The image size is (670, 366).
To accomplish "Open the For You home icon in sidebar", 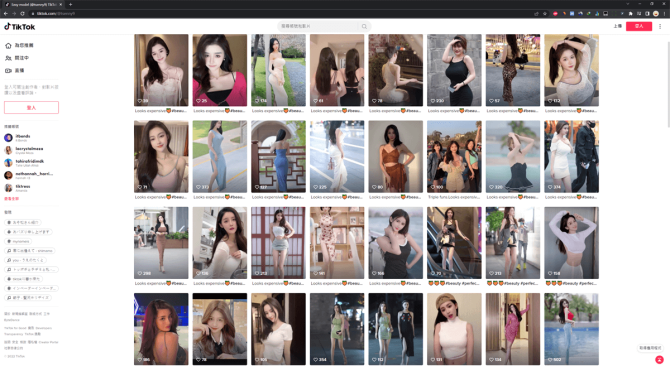I will pyautogui.click(x=8, y=45).
